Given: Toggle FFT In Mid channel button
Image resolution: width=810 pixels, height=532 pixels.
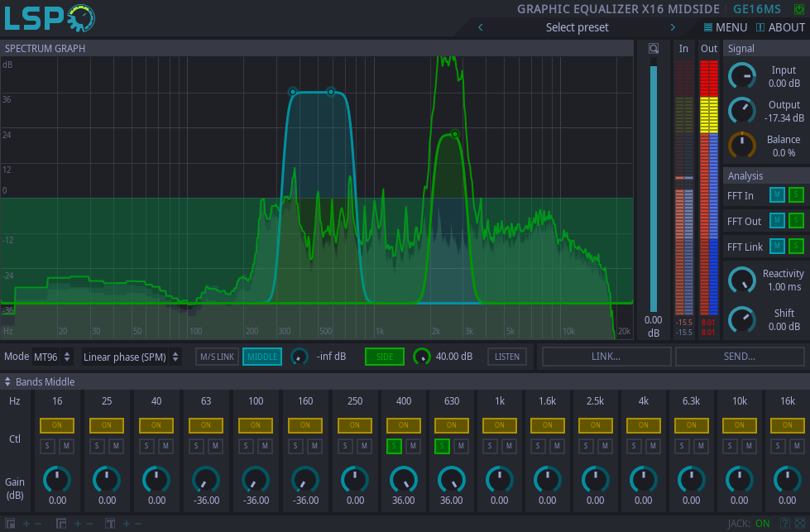Looking at the screenshot, I should pyautogui.click(x=777, y=195).
